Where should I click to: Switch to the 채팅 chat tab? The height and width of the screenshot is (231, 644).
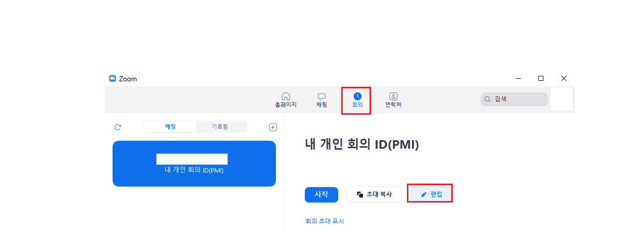322,100
